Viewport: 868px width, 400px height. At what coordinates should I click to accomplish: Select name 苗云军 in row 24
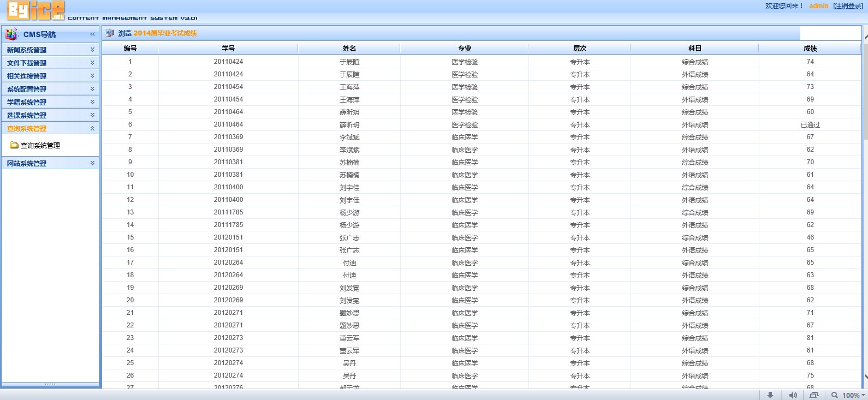click(349, 350)
